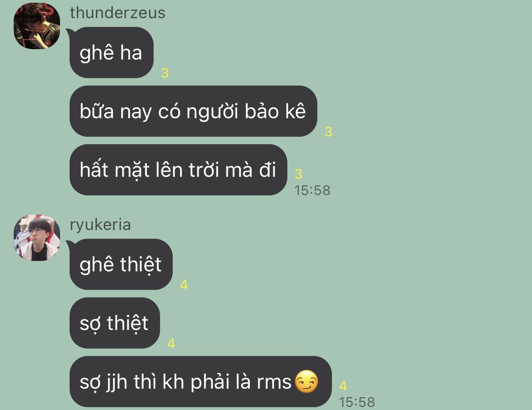Click the smirking face emoji

coord(306,381)
